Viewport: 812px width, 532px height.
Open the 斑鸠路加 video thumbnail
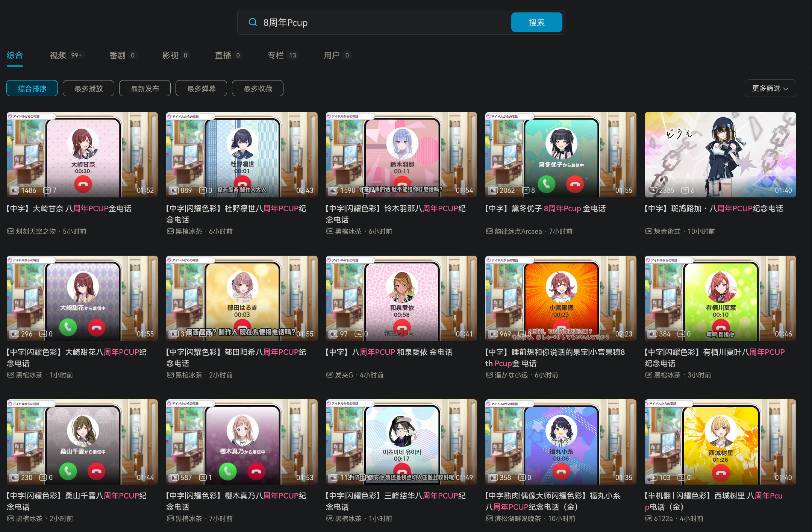720,154
